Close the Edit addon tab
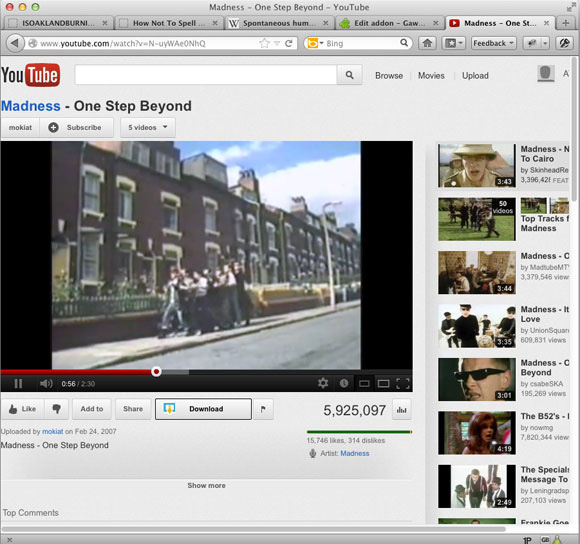This screenshot has width=580, height=544. click(435, 23)
